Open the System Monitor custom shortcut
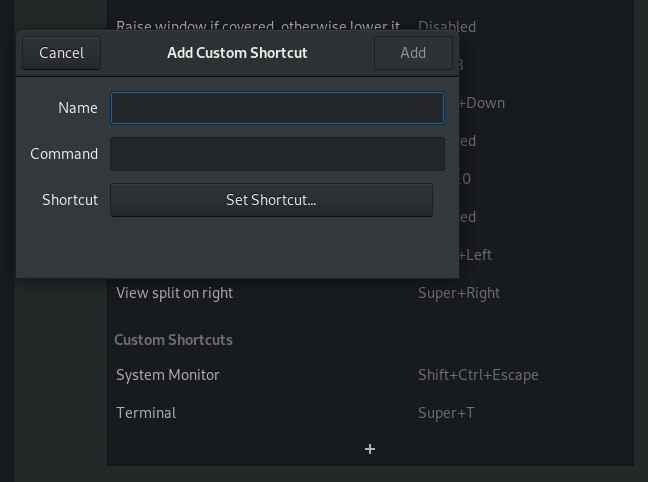Image resolution: width=648 pixels, height=482 pixels. [x=370, y=375]
